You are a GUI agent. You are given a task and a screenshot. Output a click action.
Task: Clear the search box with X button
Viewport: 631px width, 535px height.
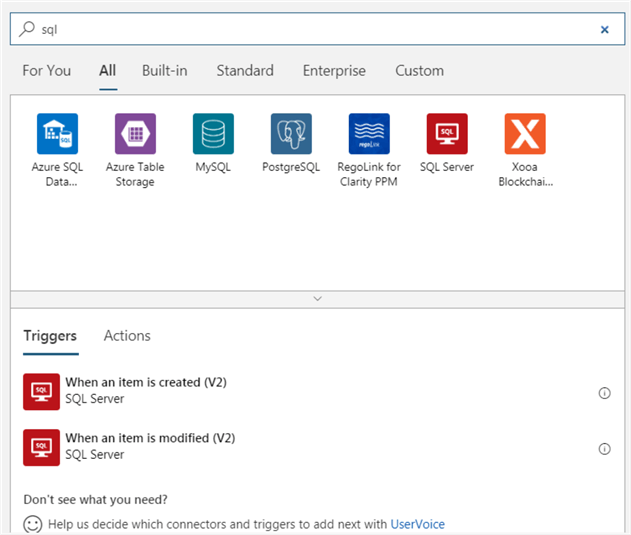tap(604, 30)
